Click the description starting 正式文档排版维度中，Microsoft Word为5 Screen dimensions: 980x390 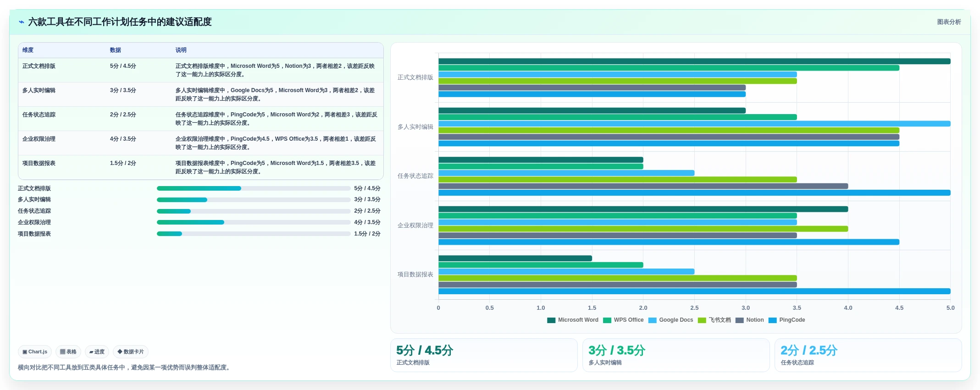[275, 70]
